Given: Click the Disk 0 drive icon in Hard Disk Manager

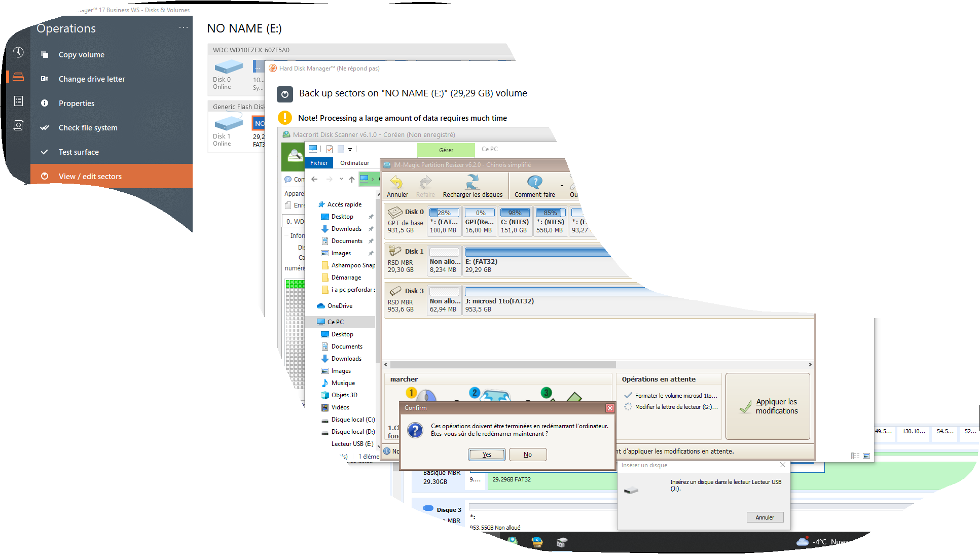Looking at the screenshot, I should pyautogui.click(x=229, y=66).
